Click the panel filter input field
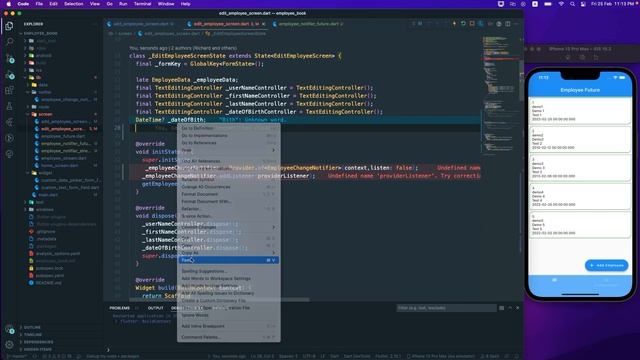 click(x=446, y=308)
